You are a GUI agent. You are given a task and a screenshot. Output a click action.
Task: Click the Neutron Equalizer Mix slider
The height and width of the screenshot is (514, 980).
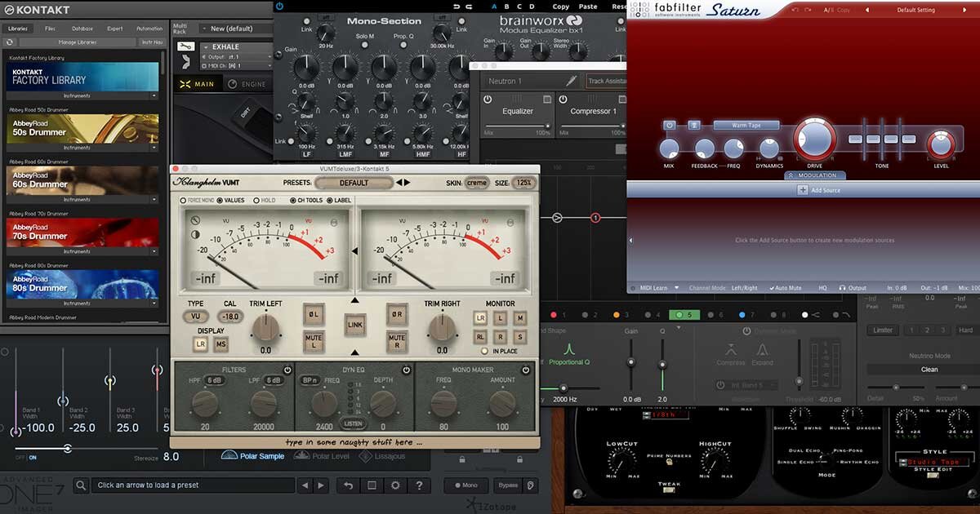click(x=517, y=126)
